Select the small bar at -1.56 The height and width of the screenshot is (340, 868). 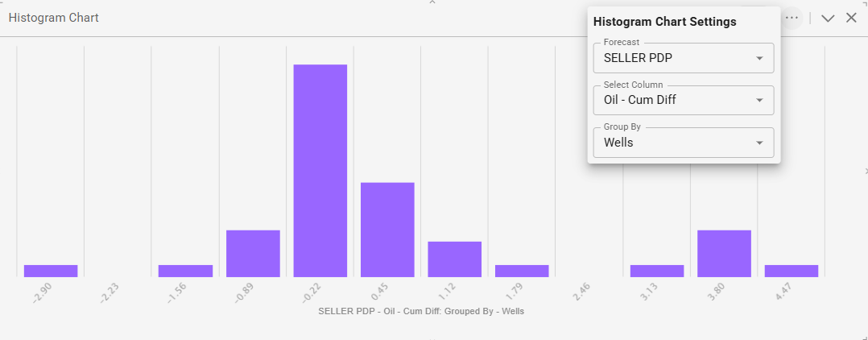[x=185, y=271]
